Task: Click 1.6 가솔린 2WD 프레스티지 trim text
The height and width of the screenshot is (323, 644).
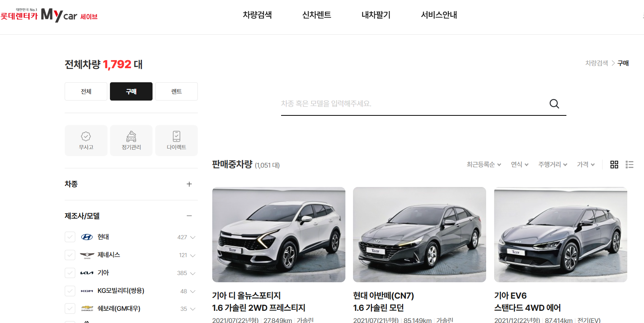Action: point(259,308)
